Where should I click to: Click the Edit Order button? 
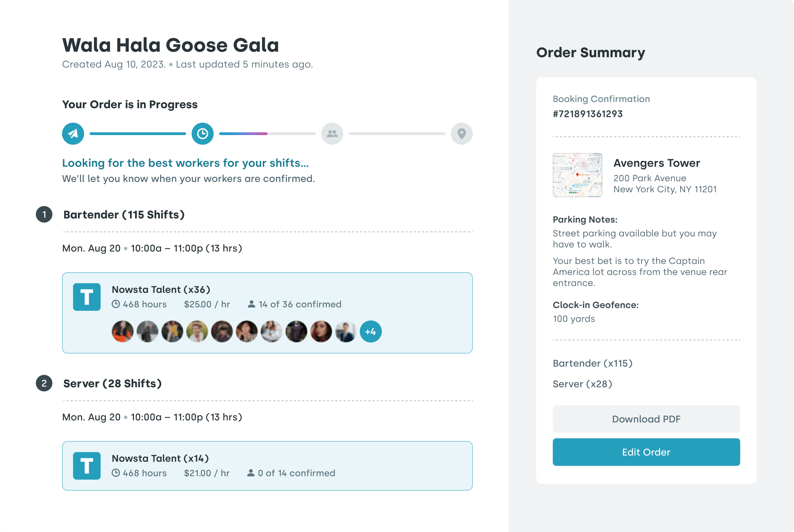[x=647, y=452]
